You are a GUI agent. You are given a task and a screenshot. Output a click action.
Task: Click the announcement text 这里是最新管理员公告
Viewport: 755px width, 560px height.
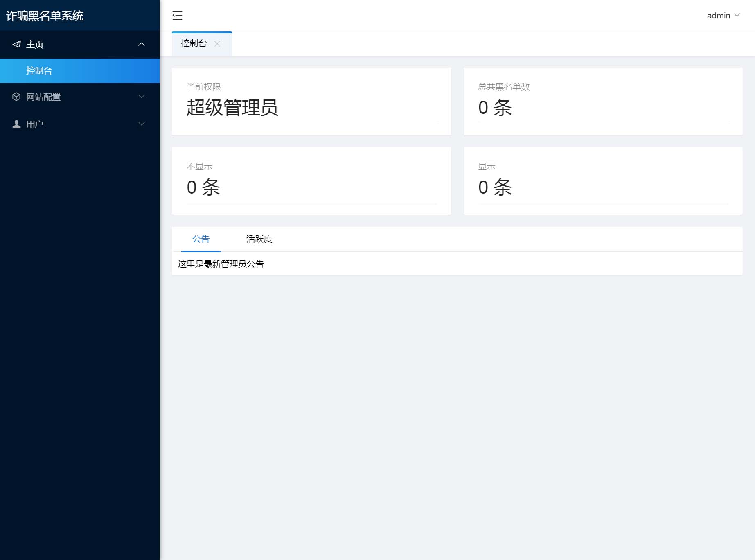[221, 264]
